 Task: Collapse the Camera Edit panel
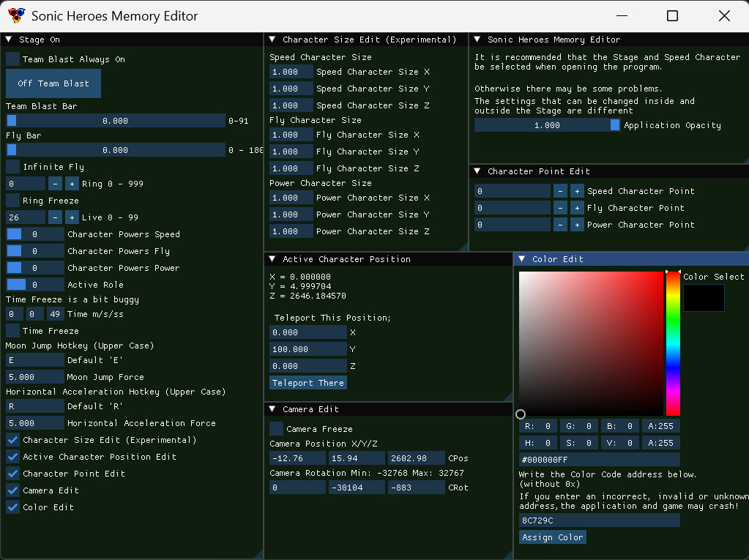coord(271,411)
